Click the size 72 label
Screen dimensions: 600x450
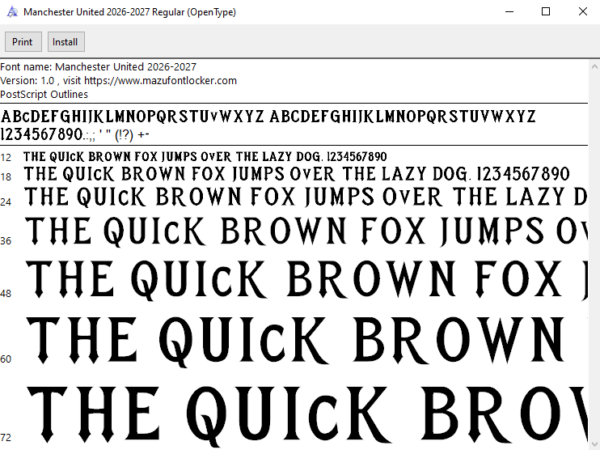6,437
